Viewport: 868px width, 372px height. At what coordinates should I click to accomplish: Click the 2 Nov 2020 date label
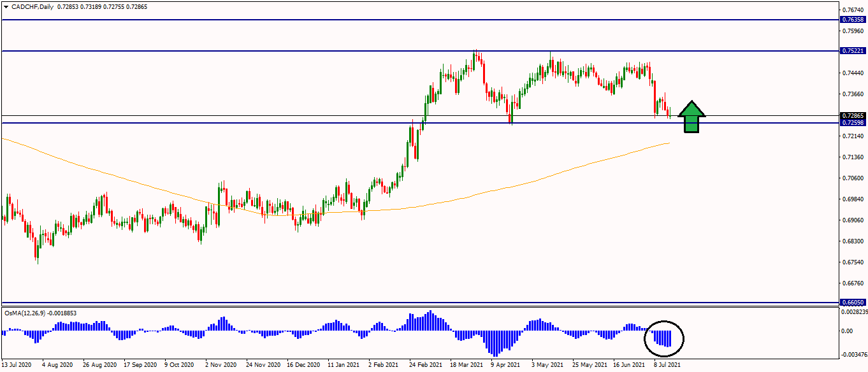tap(221, 366)
